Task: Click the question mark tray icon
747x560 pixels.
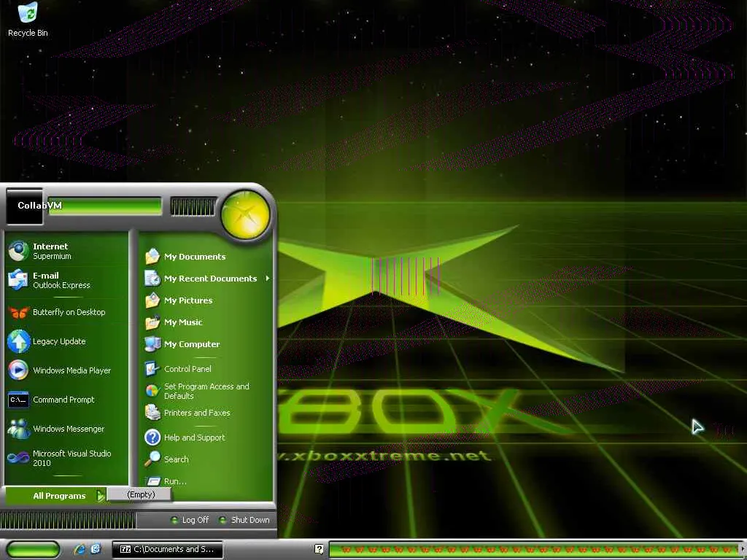Action: click(320, 549)
